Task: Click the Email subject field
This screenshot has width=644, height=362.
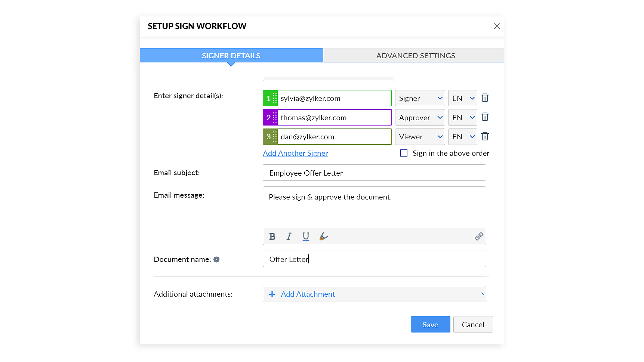Action: click(374, 173)
